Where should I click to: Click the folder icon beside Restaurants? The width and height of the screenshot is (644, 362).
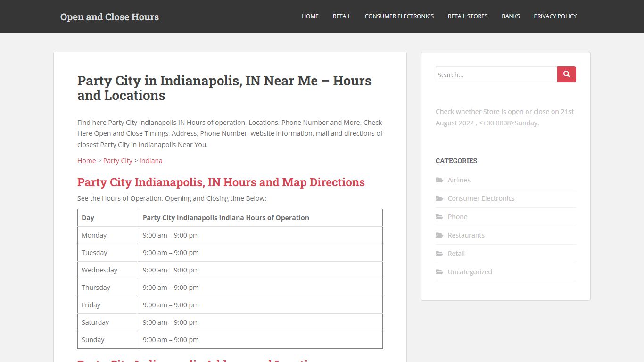tap(439, 235)
